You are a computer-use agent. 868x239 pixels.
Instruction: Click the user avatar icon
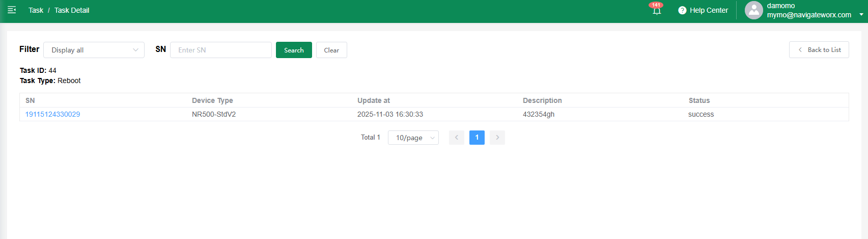click(753, 10)
